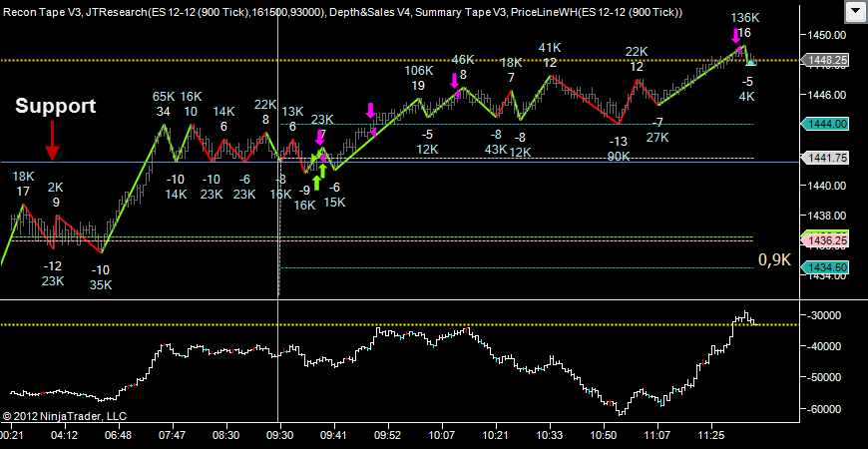The height and width of the screenshot is (449, 868).
Task: Click the 1450.00 price axis label
Action: pos(827,35)
